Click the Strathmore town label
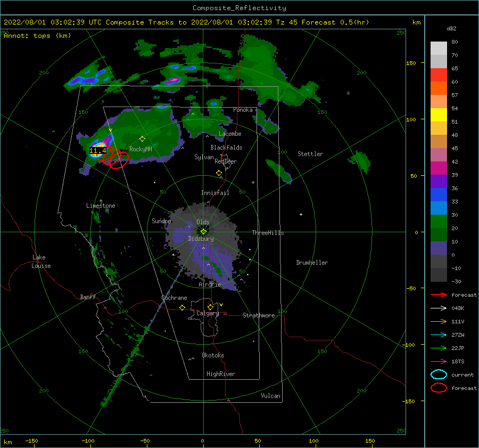This screenshot has width=479, height=448. [x=259, y=315]
